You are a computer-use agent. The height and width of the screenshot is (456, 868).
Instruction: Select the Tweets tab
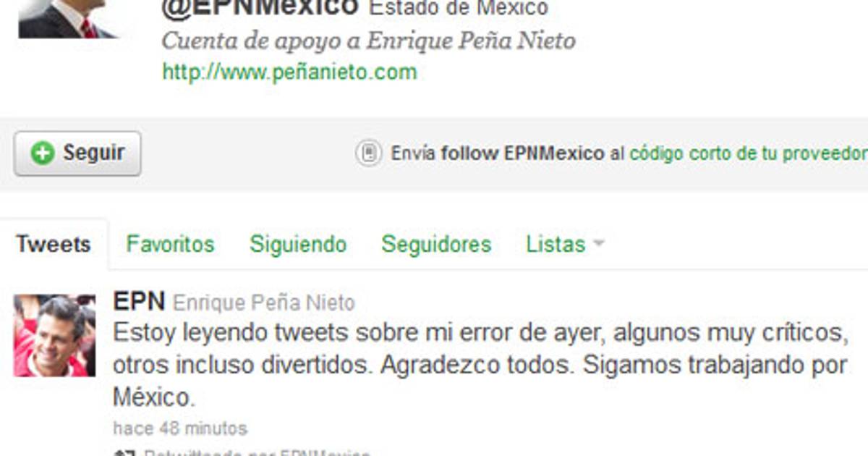point(54,244)
